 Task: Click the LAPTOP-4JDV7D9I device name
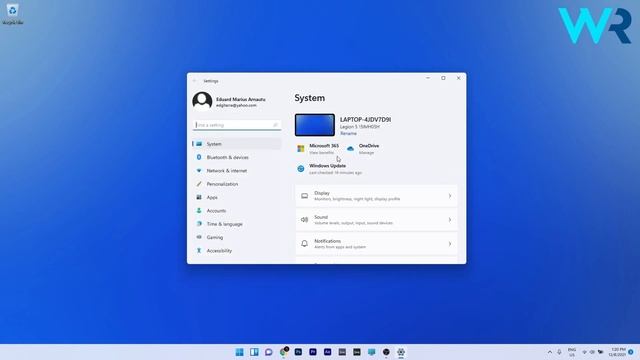click(365, 120)
